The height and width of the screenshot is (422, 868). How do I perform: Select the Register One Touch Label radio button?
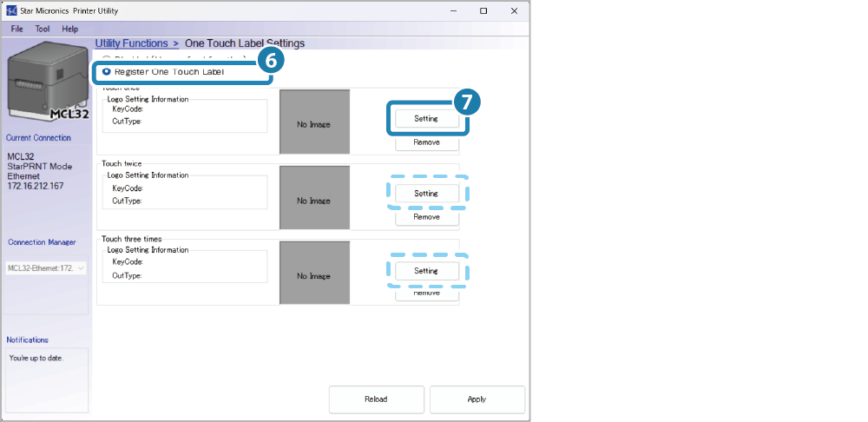coord(107,72)
